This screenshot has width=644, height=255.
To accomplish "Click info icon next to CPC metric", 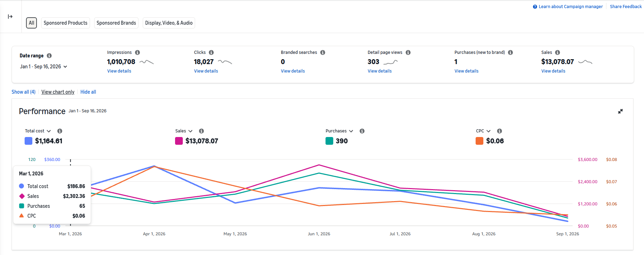I will pos(500,131).
